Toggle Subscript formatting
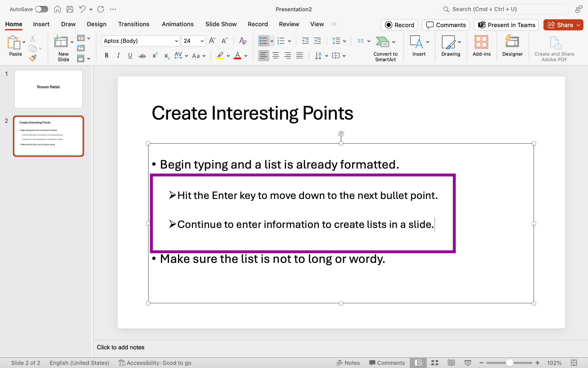Viewport: 588px width, 368px height. [x=167, y=56]
